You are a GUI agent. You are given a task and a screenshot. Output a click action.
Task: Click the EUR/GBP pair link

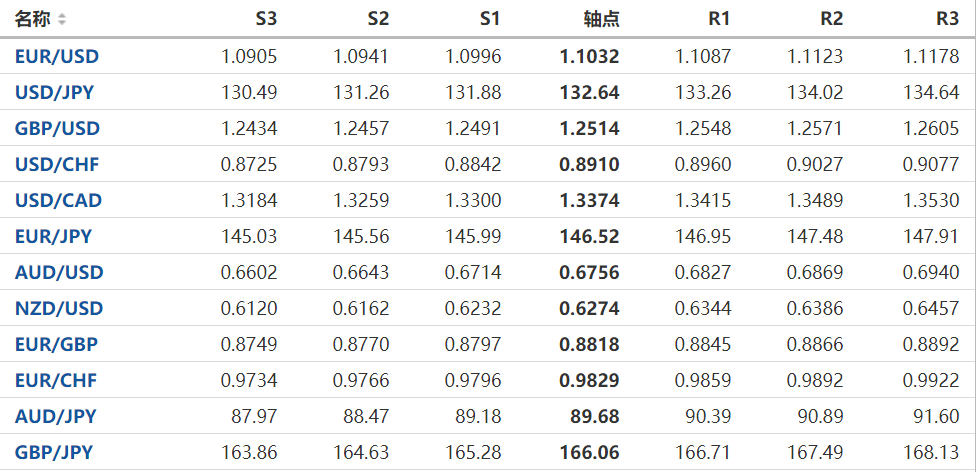[x=56, y=345]
